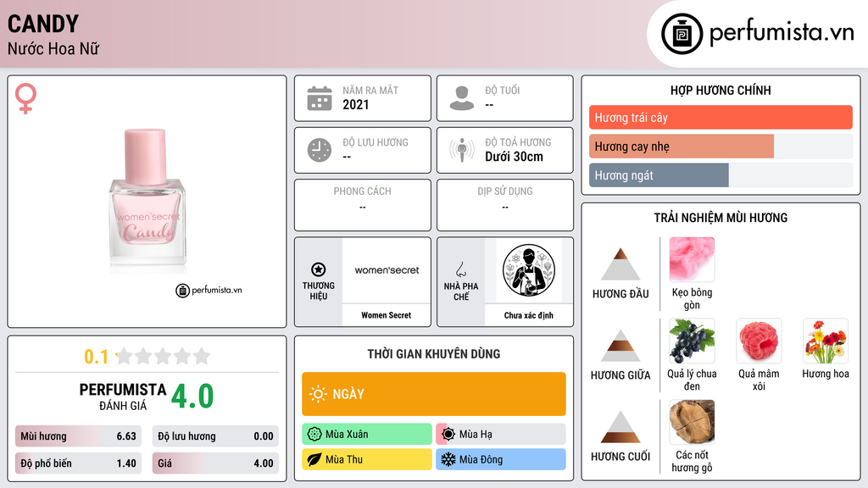The height and width of the screenshot is (488, 868).
Task: Click the person silhouette icon for Độ tuổi
Action: point(462,98)
